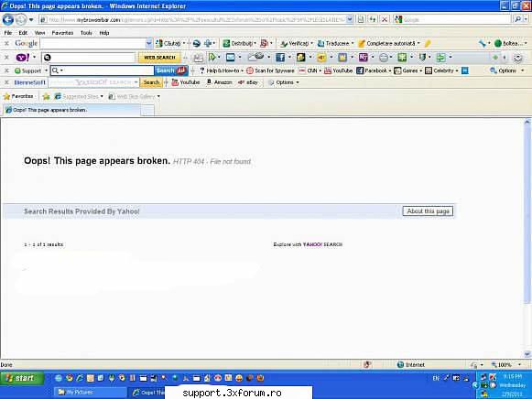Expand the Google toolbar search box dropdown
The image size is (532, 399).
148,43
